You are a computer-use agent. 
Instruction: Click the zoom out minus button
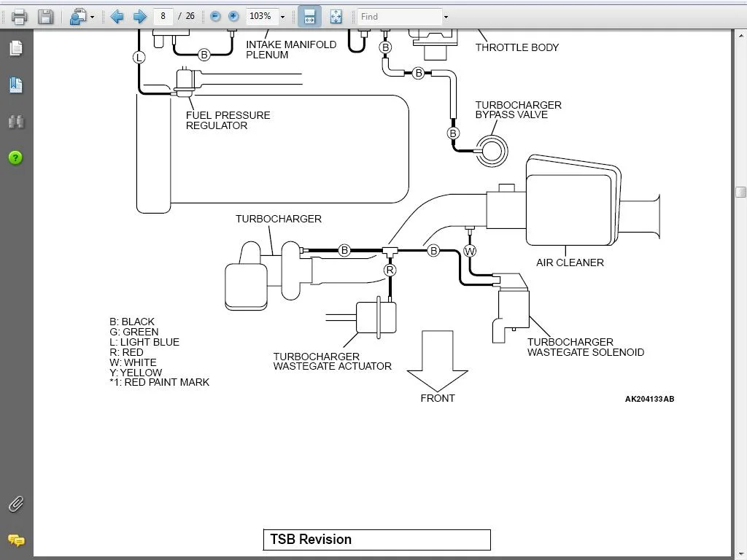point(215,17)
